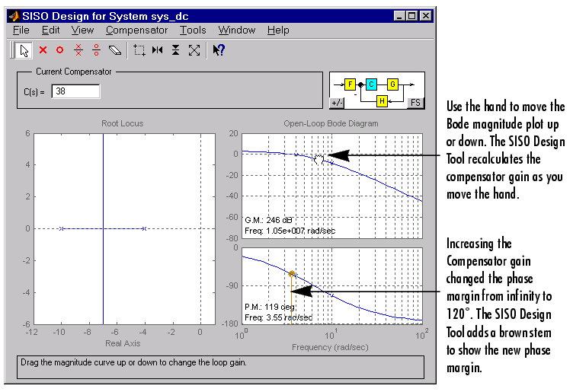This screenshot has width=573, height=392.
Task: Click the C(s) compensator gain field
Action: 75,91
